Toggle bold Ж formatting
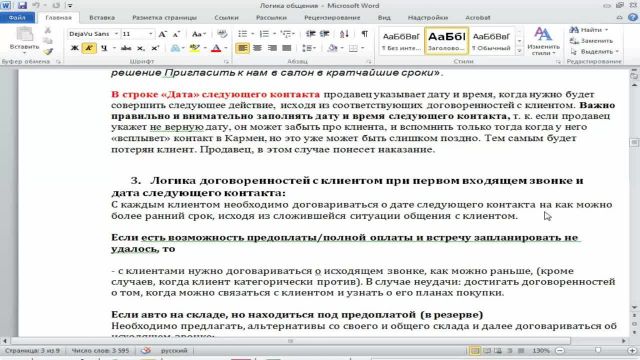The height and width of the screenshot is (360, 640). tap(75, 48)
